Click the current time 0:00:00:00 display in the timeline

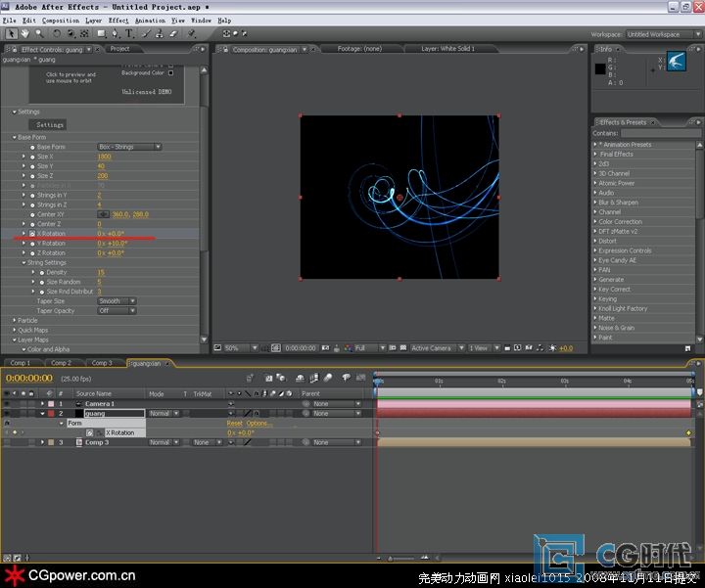[x=29, y=379]
